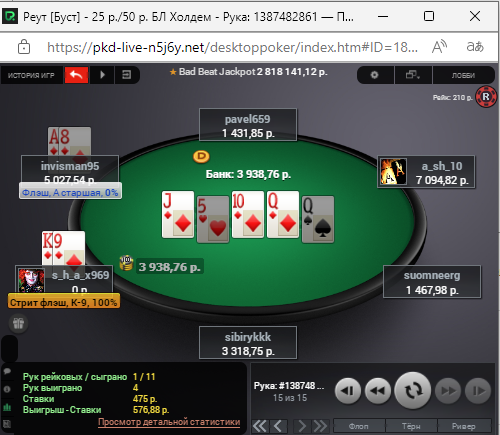Viewport: 500px width, 435px height.
Task: Click the red back arrow button
Action: 76,75
